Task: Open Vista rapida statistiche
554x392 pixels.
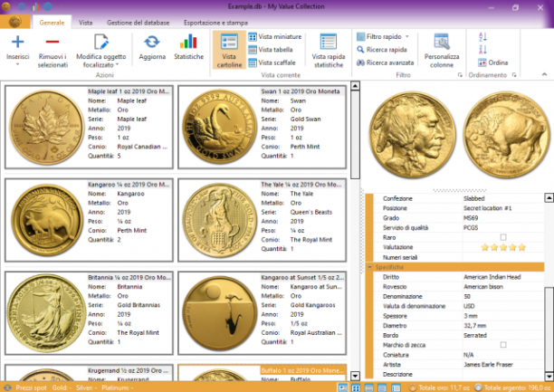Action: click(329, 50)
